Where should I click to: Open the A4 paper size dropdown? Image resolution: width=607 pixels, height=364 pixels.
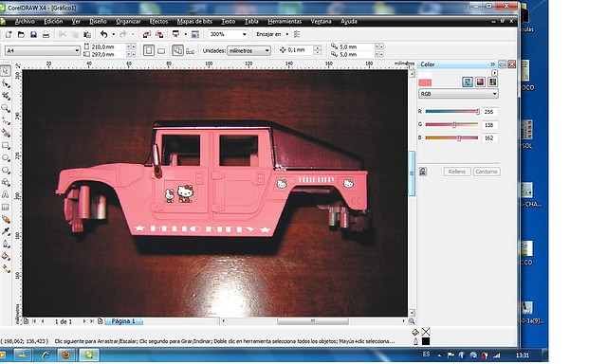pos(42,50)
